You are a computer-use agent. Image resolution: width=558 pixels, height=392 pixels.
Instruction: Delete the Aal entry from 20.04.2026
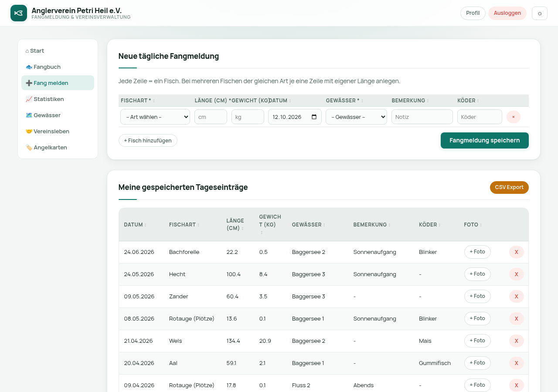coord(517,363)
